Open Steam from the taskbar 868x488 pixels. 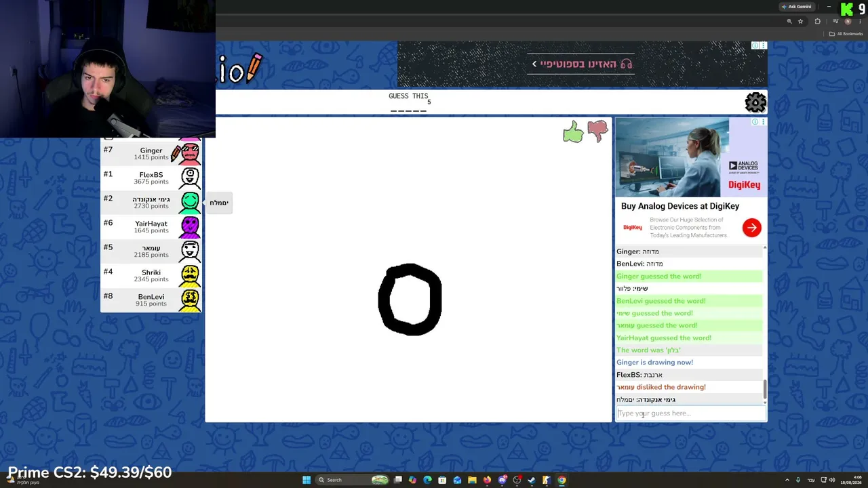[x=532, y=480]
